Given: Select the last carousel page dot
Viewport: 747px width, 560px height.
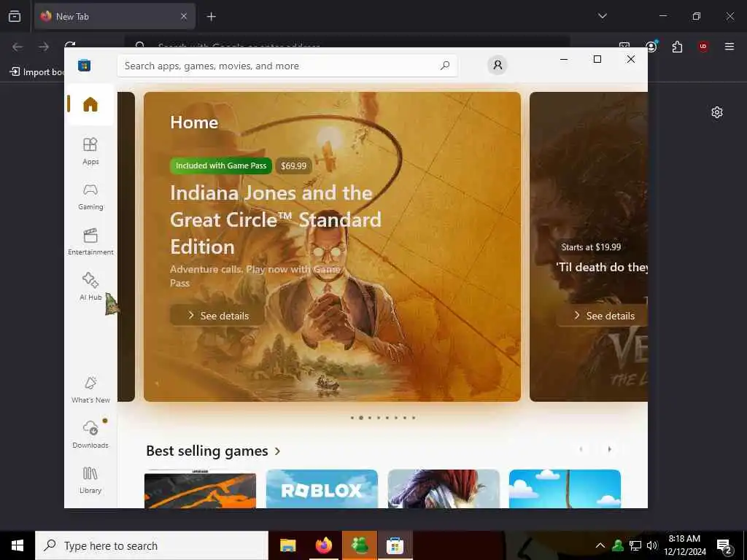Looking at the screenshot, I should point(414,418).
